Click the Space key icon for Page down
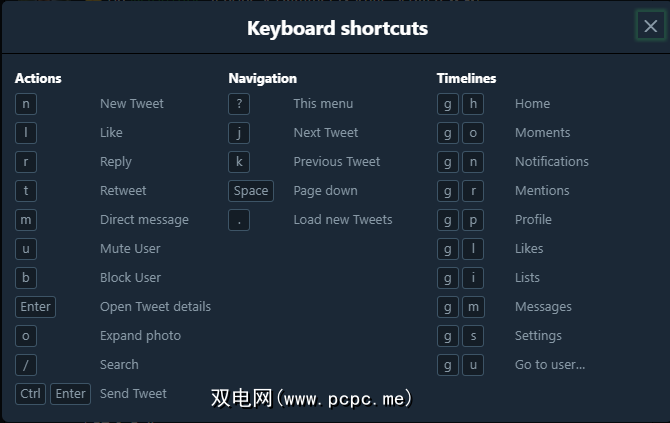Screen dimensions: 670x423 [251, 191]
